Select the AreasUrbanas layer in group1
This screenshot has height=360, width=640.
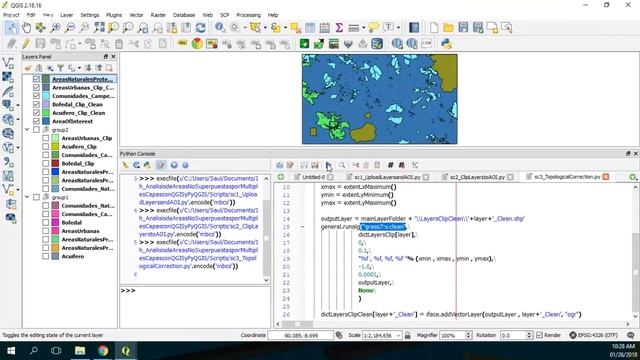tap(80, 231)
